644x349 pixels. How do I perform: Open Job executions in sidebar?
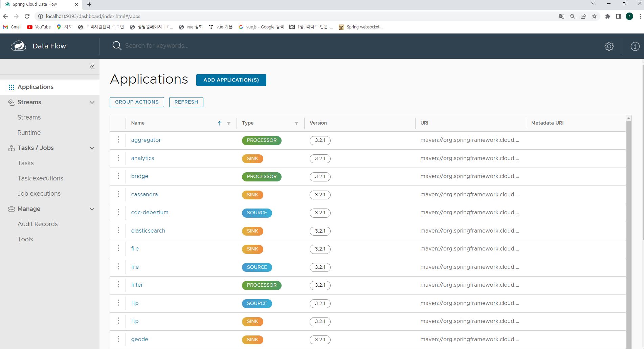point(39,194)
